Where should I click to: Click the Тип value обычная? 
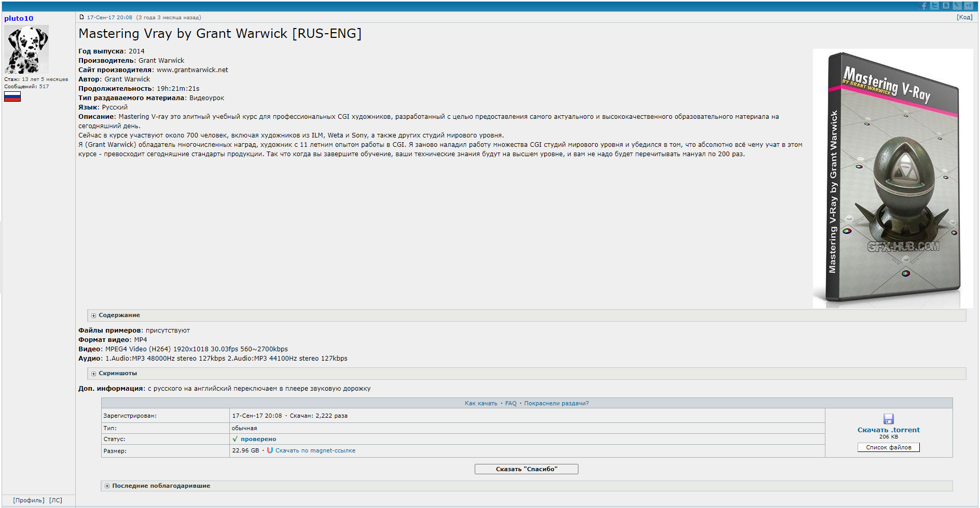pyautogui.click(x=244, y=428)
